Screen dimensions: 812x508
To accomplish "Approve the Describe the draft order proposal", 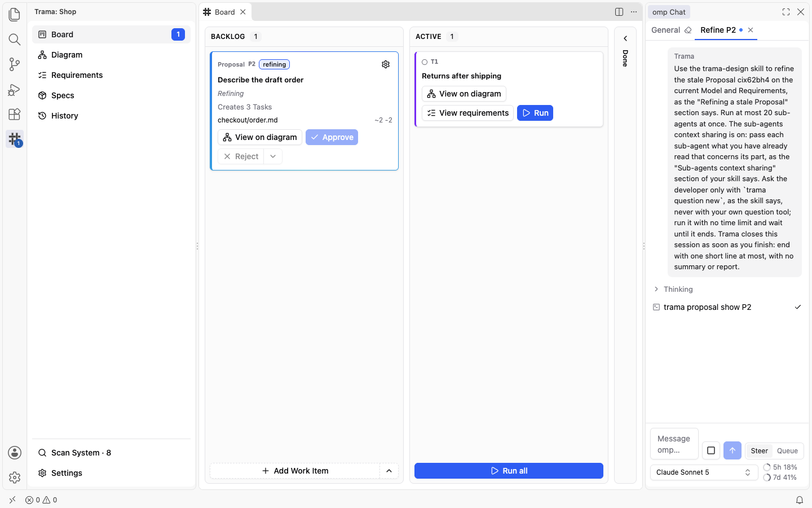I will [332, 137].
